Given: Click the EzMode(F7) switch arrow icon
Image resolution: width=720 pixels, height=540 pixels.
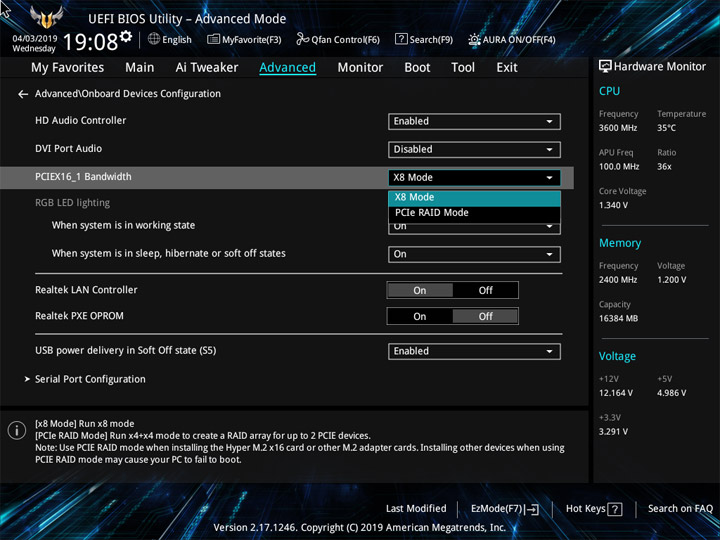Looking at the screenshot, I should (532, 509).
